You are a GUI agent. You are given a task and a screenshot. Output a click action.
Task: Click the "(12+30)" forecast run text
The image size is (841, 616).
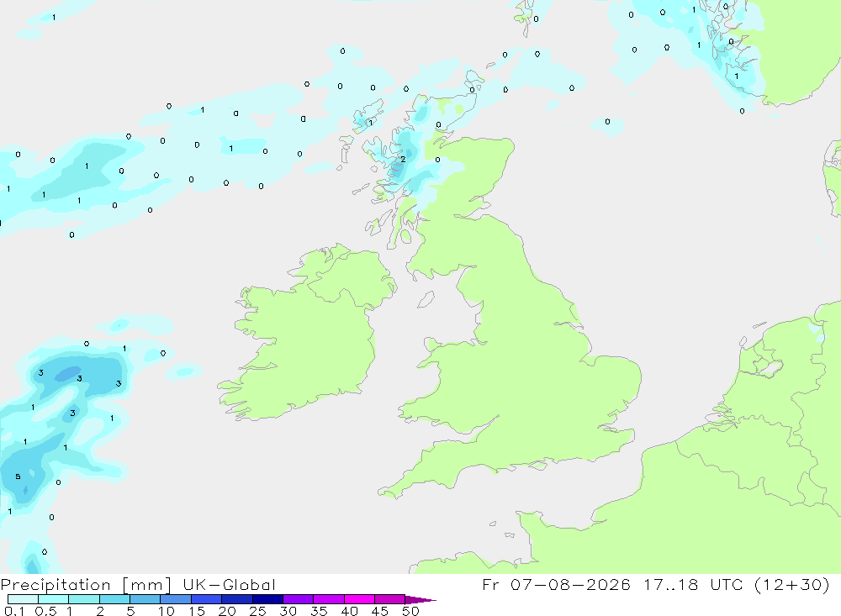791,584
